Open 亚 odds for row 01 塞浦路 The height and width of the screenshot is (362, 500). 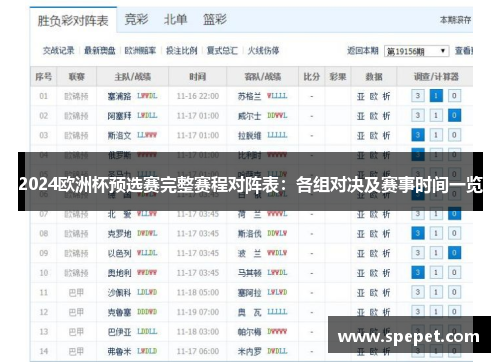(x=361, y=96)
